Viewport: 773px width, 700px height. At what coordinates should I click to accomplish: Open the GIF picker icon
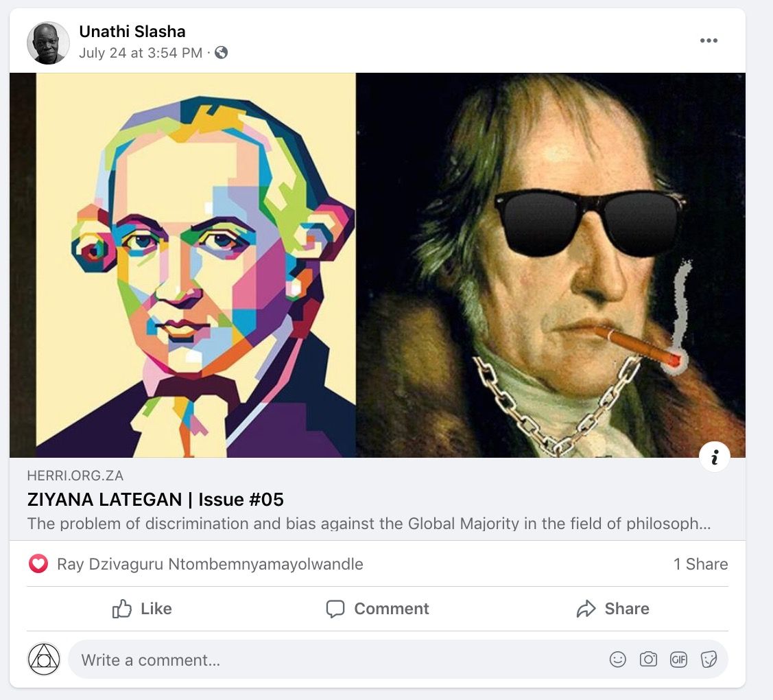(x=678, y=660)
